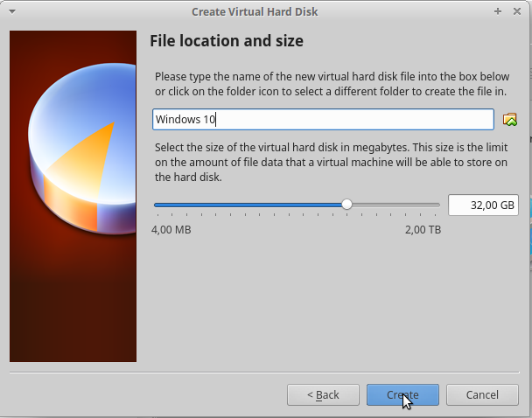This screenshot has height=418, width=532.
Task: Cancel the hard disk creation
Action: point(482,394)
